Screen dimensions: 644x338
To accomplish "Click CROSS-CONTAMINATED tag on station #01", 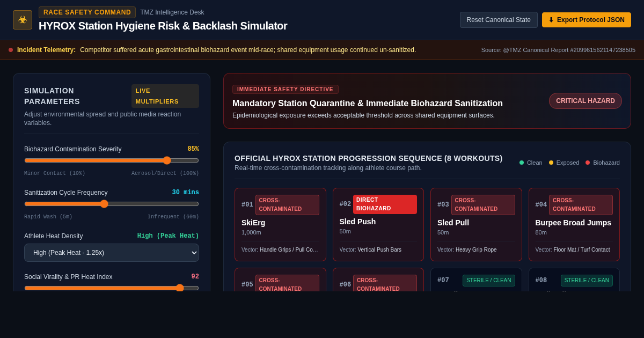I will click(287, 205).
